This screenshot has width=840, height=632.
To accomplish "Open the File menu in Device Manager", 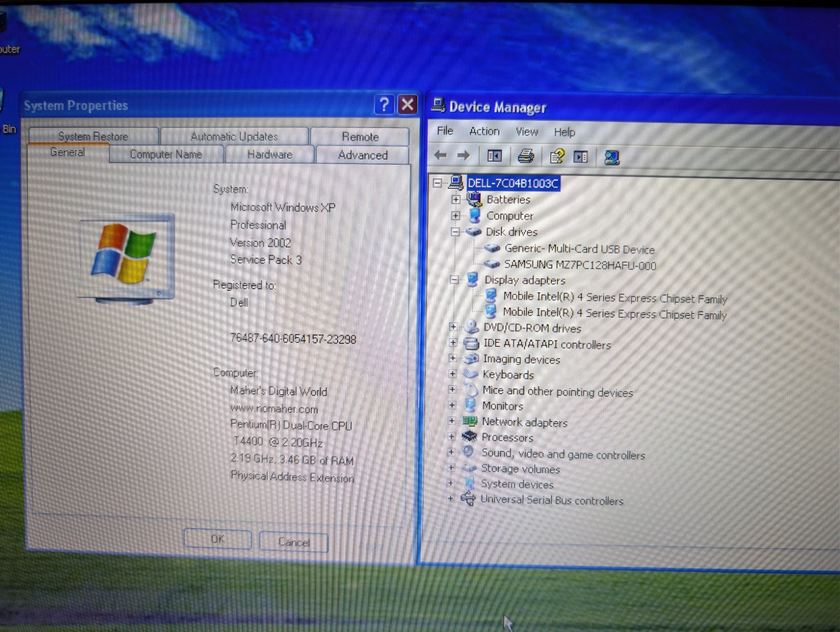I will [445, 131].
